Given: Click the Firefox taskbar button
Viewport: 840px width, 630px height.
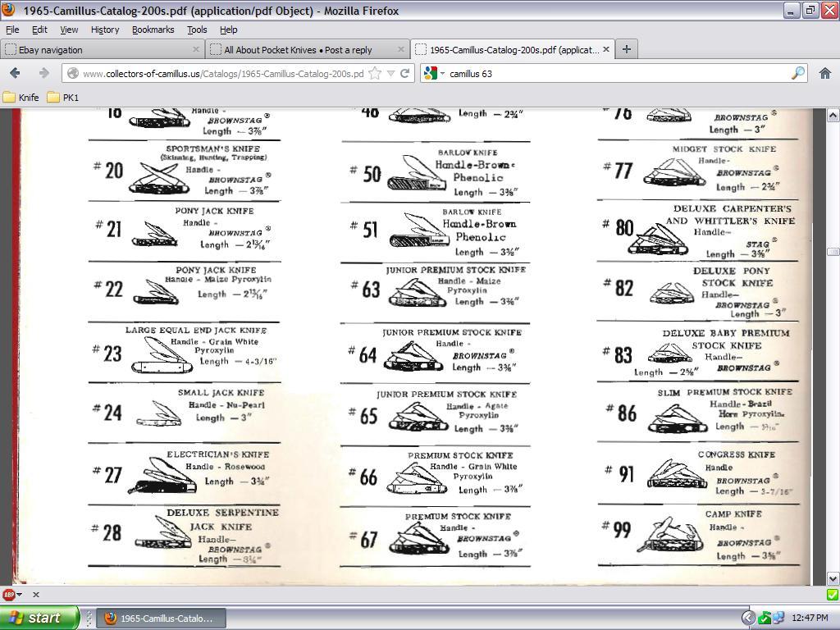Looking at the screenshot, I should click(x=162, y=619).
